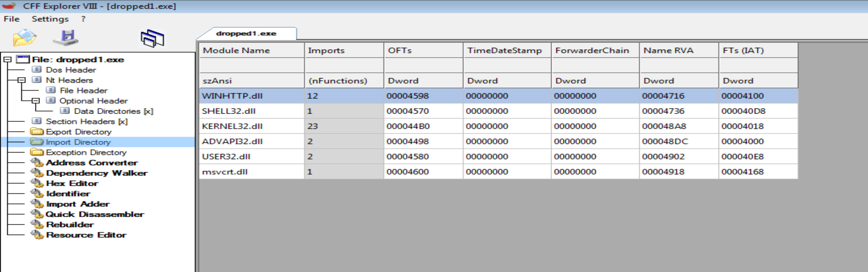The image size is (868, 272).
Task: Open the Settings menu
Action: pos(50,19)
